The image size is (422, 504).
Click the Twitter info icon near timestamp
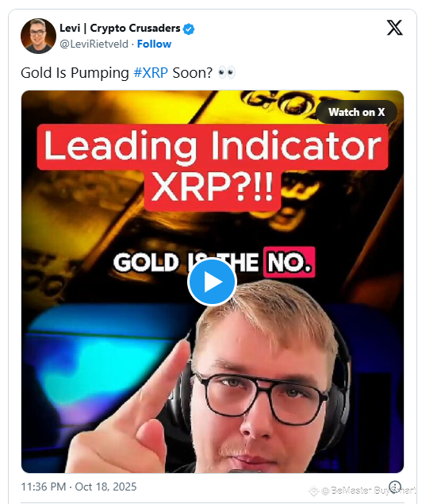395,487
